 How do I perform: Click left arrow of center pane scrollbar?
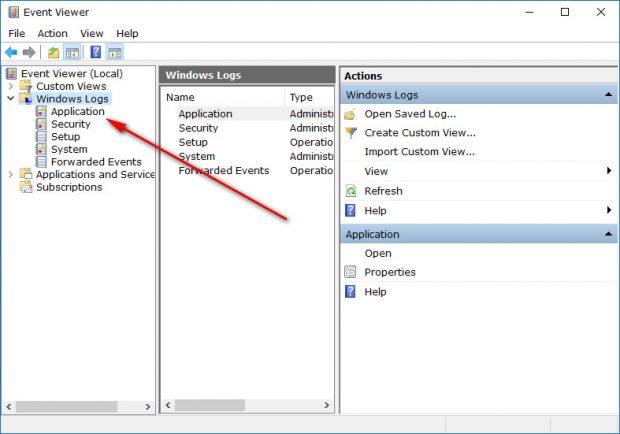tap(168, 405)
